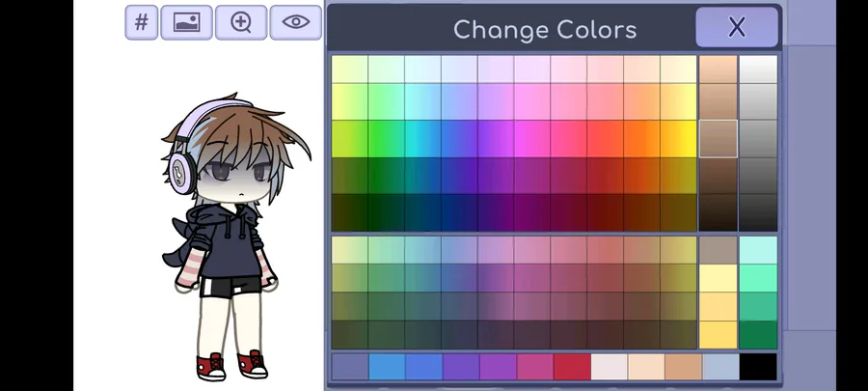Choose the crimson red recent color
The height and width of the screenshot is (391, 868).
(572, 367)
